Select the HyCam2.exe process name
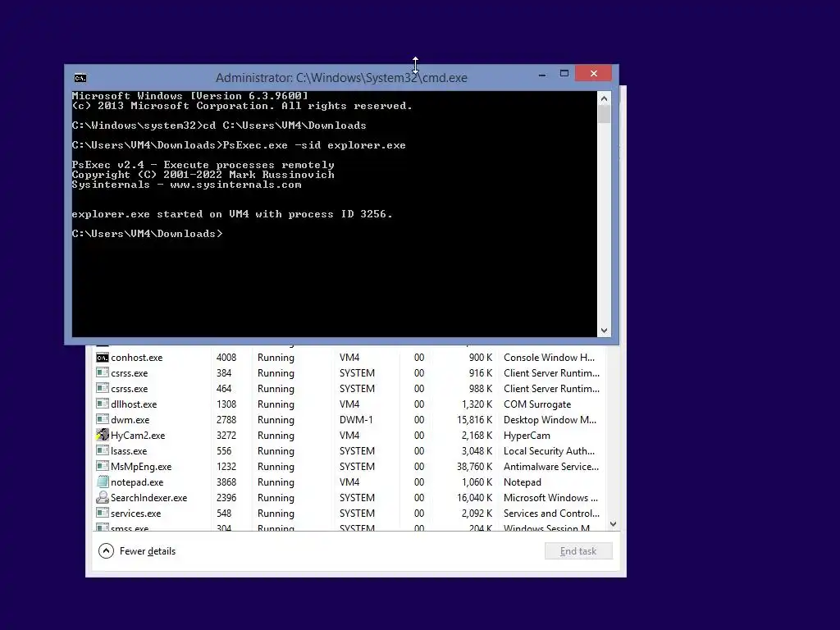The image size is (840, 630). pyautogui.click(x=138, y=435)
